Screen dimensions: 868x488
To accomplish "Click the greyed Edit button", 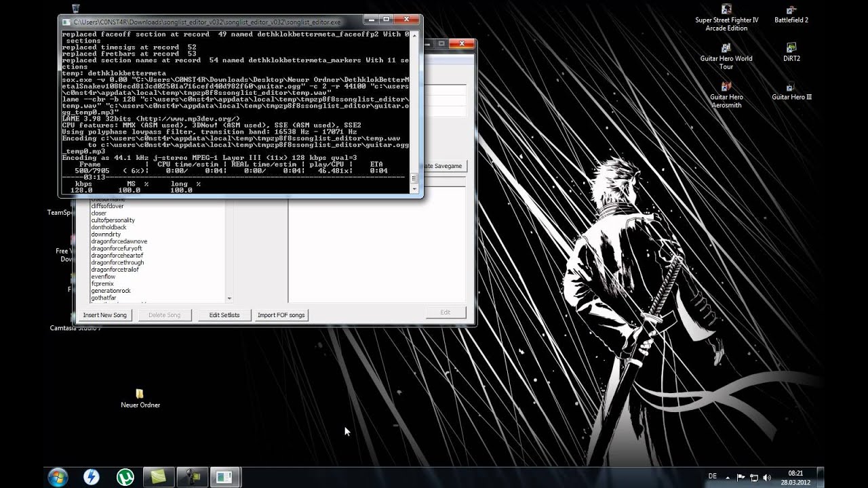I will tap(446, 312).
